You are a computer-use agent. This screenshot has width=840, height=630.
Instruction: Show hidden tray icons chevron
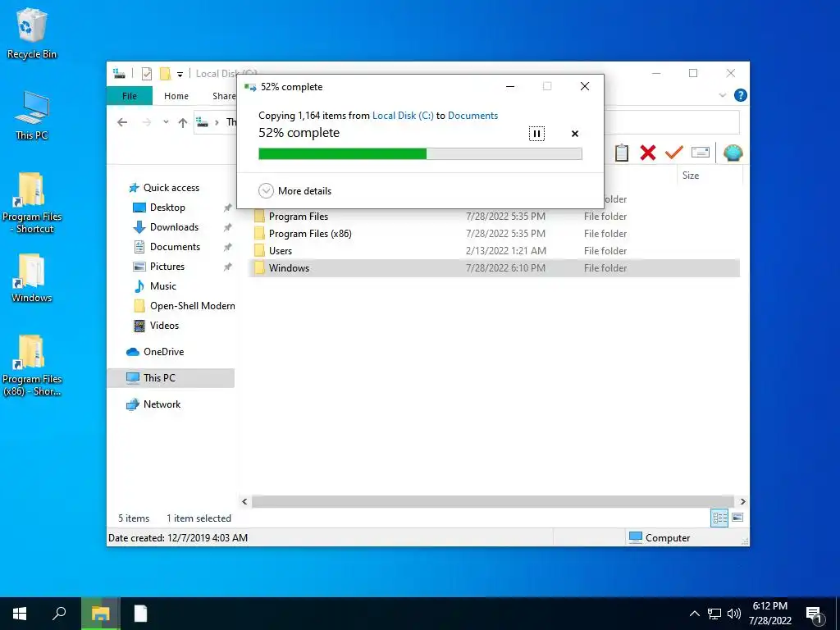coord(694,614)
